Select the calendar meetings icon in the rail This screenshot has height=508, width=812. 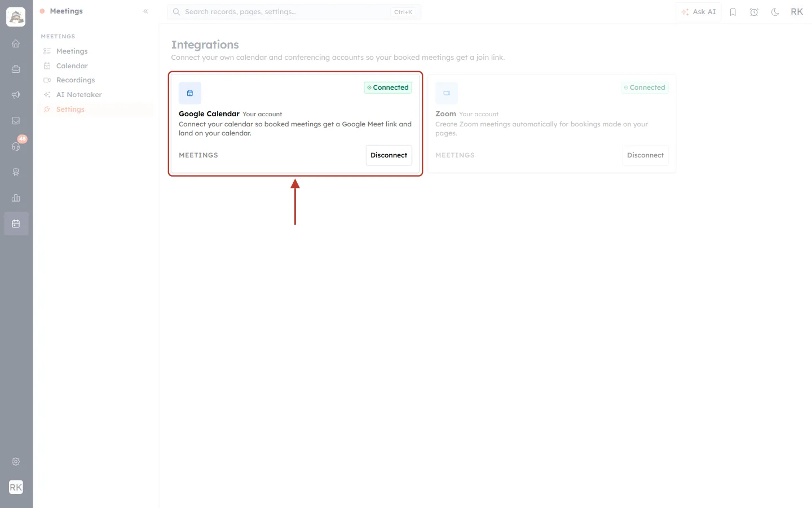16,224
